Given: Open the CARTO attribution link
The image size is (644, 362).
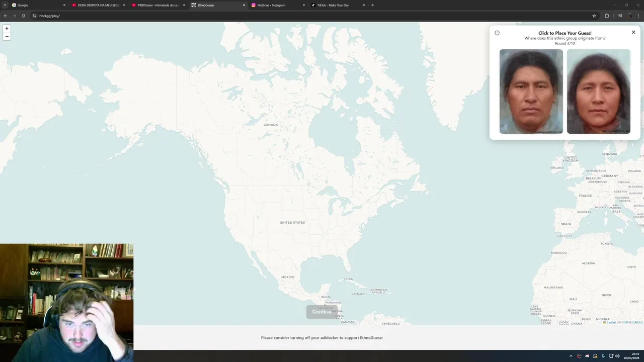Looking at the screenshot, I should [x=637, y=322].
